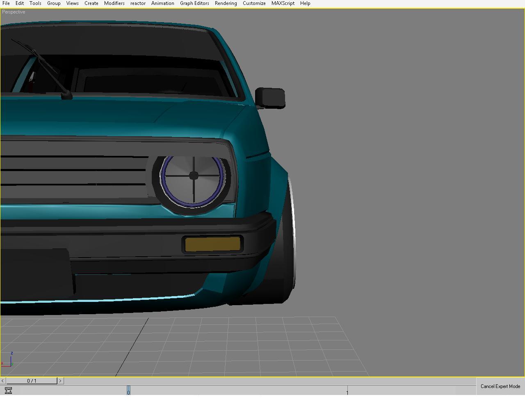Open the Customize menu
The image size is (525, 420).
click(254, 3)
